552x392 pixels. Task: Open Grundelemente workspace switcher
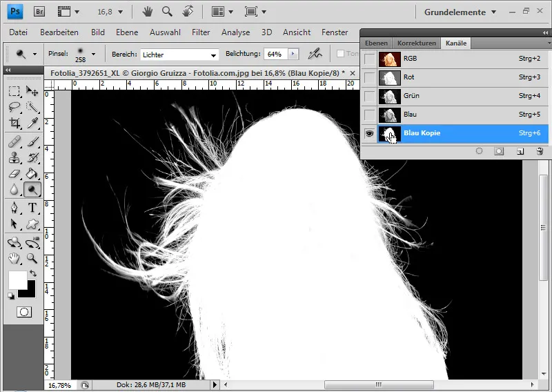click(460, 12)
